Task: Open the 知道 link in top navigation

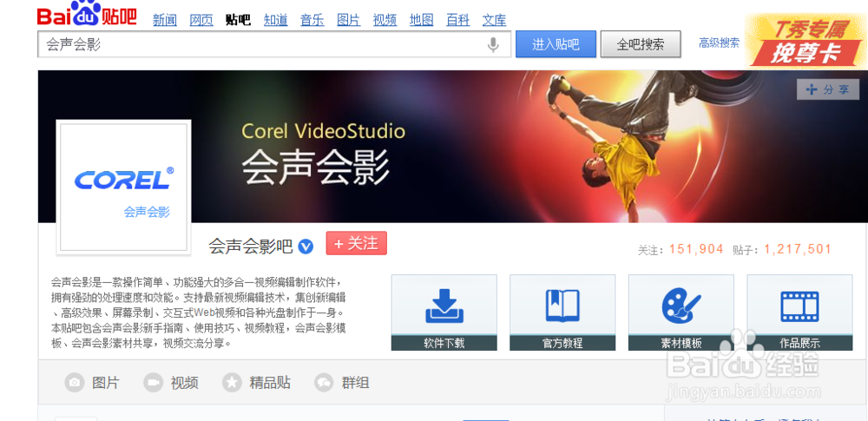Action: tap(275, 21)
